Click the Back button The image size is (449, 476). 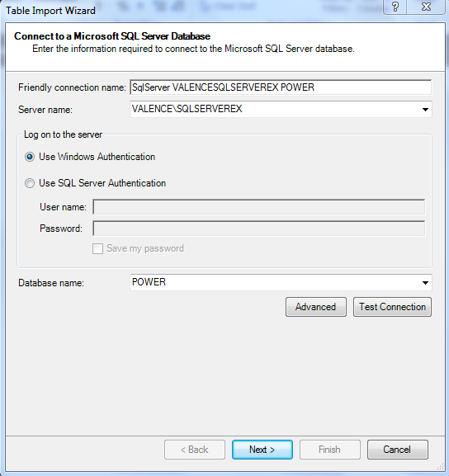(x=195, y=450)
